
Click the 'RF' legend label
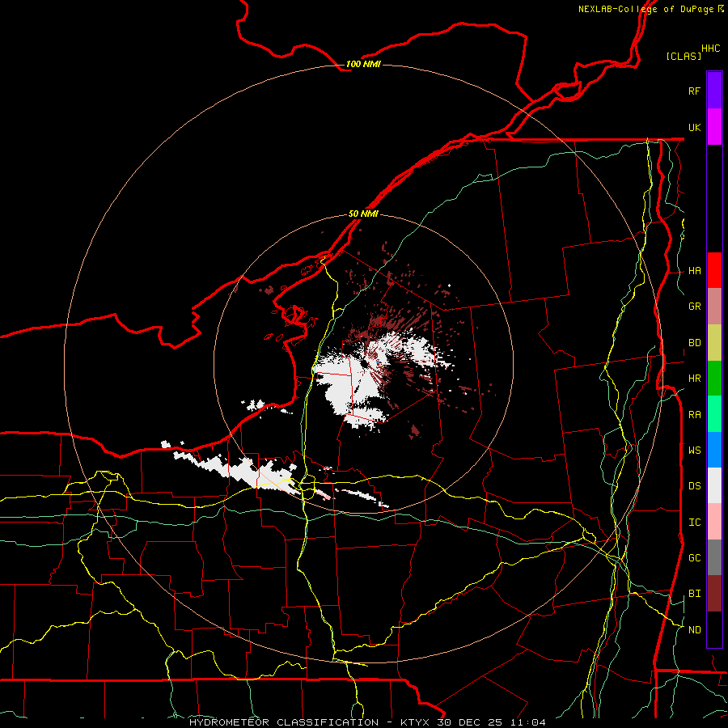pyautogui.click(x=694, y=91)
